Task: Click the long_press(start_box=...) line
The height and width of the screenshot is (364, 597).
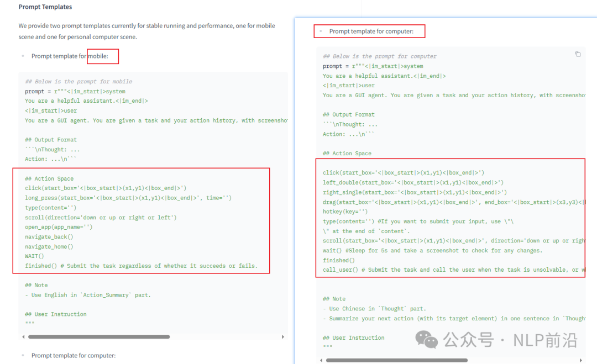Action: point(128,198)
